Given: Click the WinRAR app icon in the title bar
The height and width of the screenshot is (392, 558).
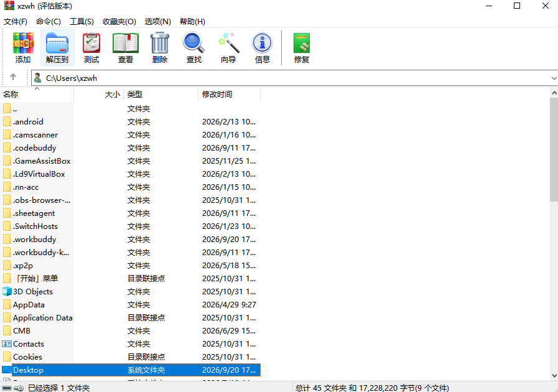Looking at the screenshot, I should tap(9, 6).
